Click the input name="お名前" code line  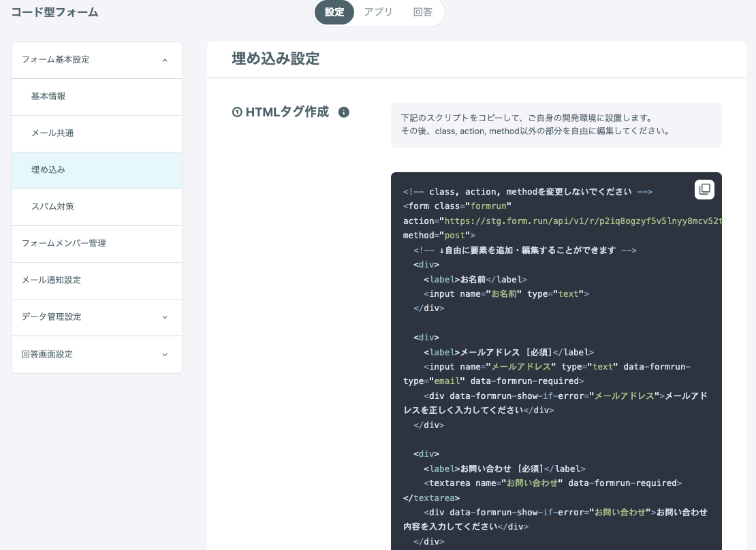[506, 293]
